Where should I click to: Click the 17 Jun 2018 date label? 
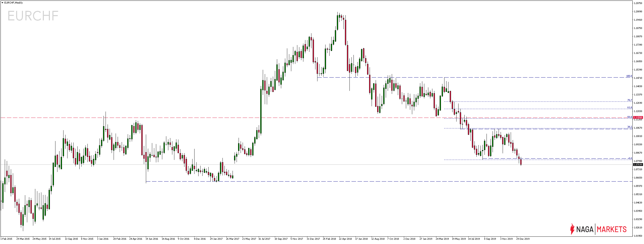(x=362, y=239)
